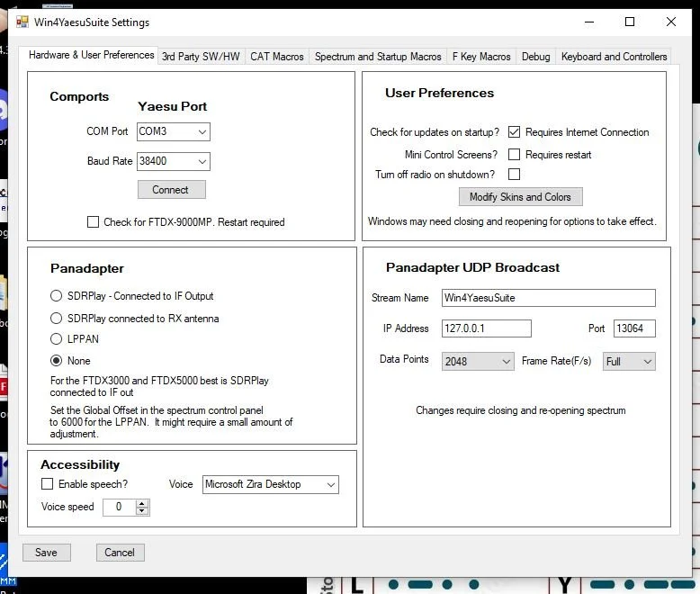Click the 'Yaesu Port' heading
700x594 pixels.
tap(173, 106)
